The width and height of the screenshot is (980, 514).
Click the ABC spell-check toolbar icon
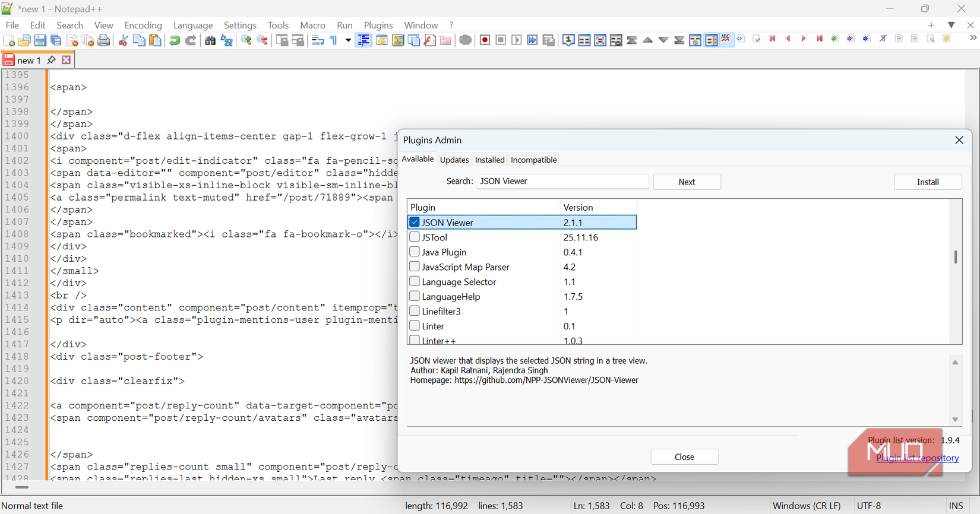[726, 39]
